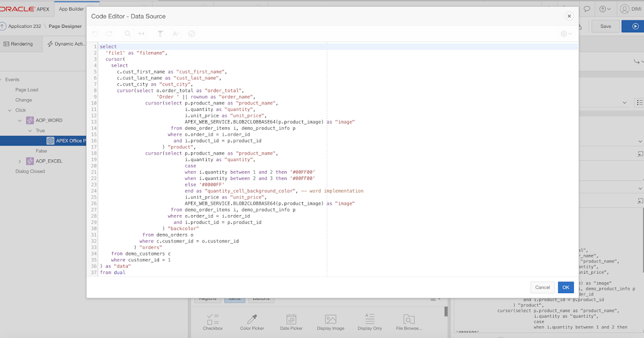Click the find and replace arrows icon
The height and width of the screenshot is (338, 644).
[141, 33]
